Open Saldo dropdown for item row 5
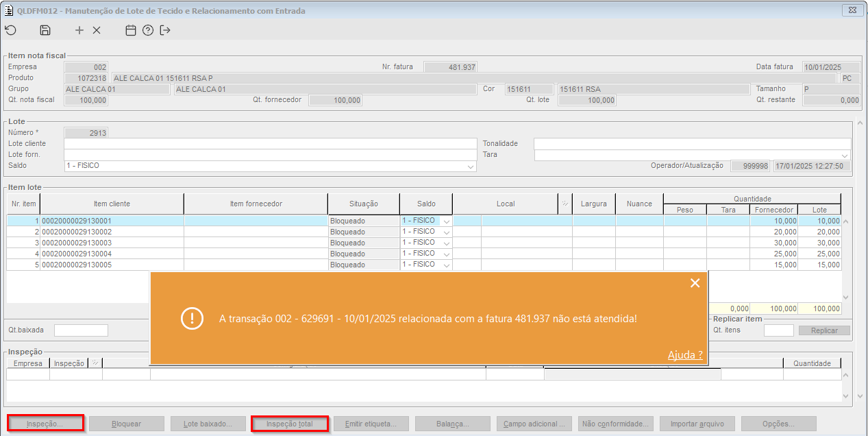 [x=446, y=265]
